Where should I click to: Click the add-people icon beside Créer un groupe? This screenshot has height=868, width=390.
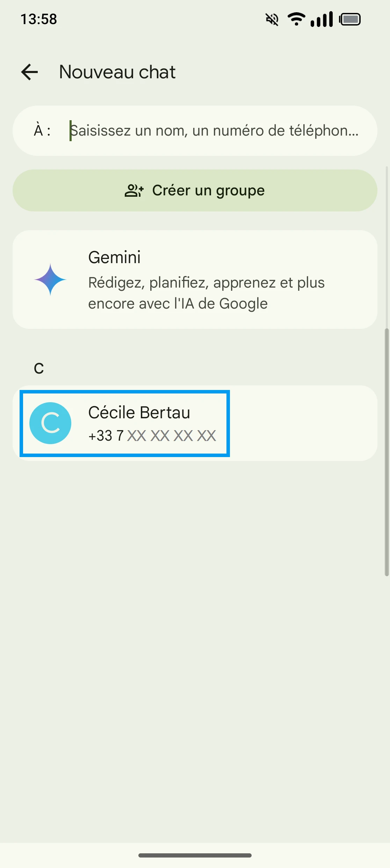point(134,191)
